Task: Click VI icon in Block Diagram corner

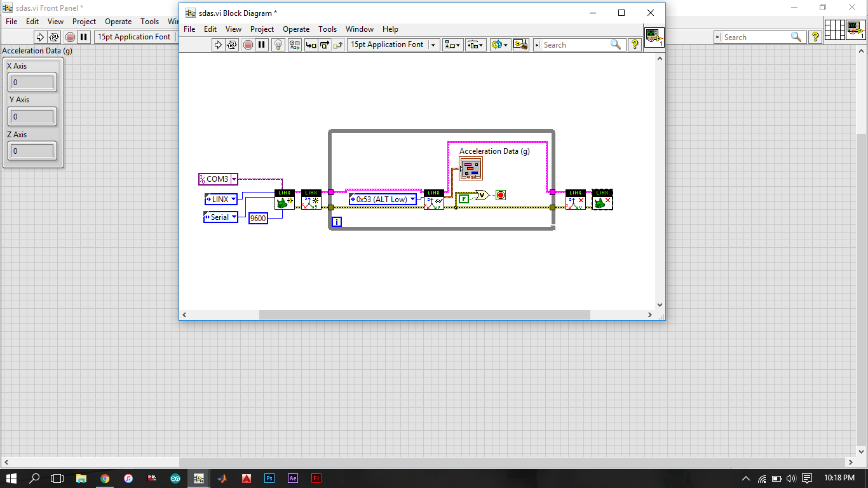Action: click(654, 37)
